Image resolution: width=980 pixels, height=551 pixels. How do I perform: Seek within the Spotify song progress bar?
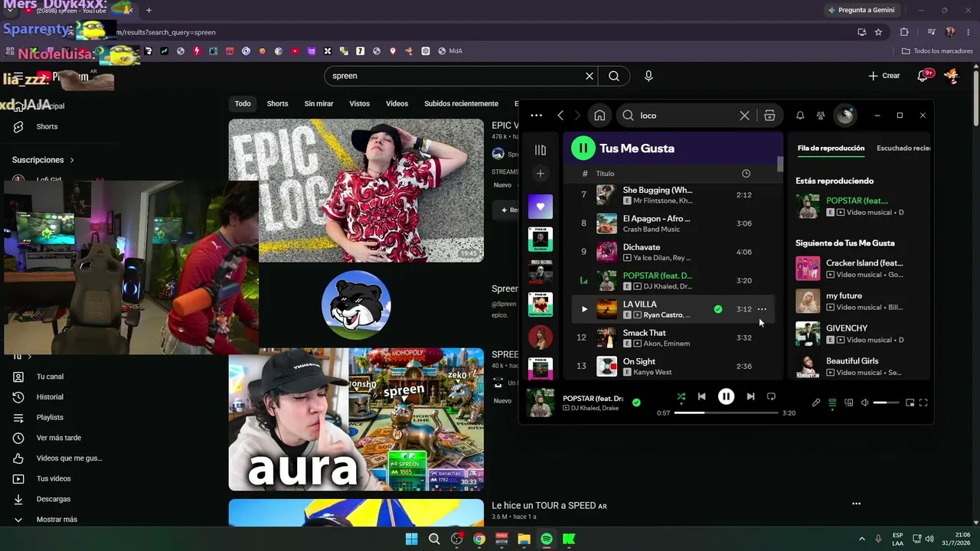[726, 412]
